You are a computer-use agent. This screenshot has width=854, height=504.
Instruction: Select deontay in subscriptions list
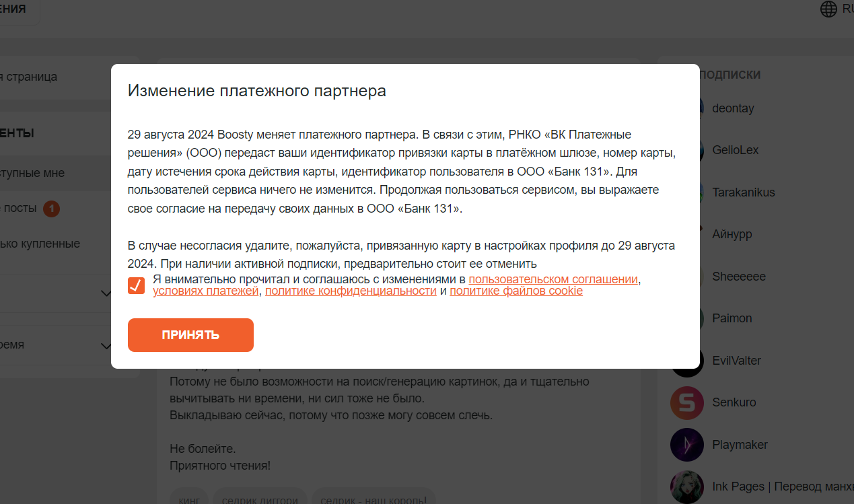click(x=734, y=108)
